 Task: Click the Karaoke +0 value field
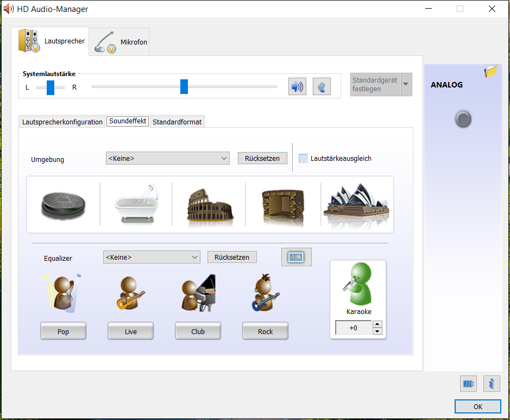(x=354, y=328)
